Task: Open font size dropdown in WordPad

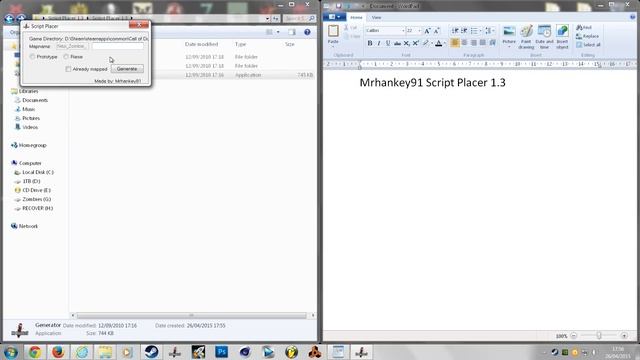Action: (x=419, y=31)
